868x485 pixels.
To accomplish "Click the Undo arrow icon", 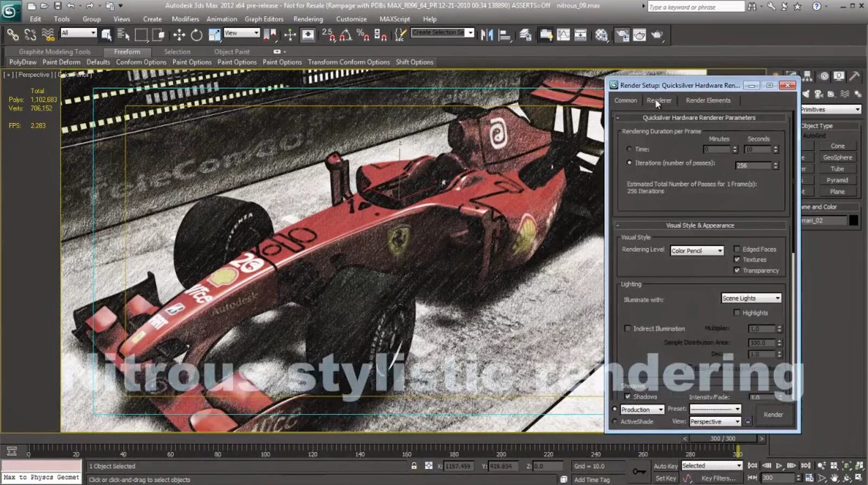I will pos(71,6).
